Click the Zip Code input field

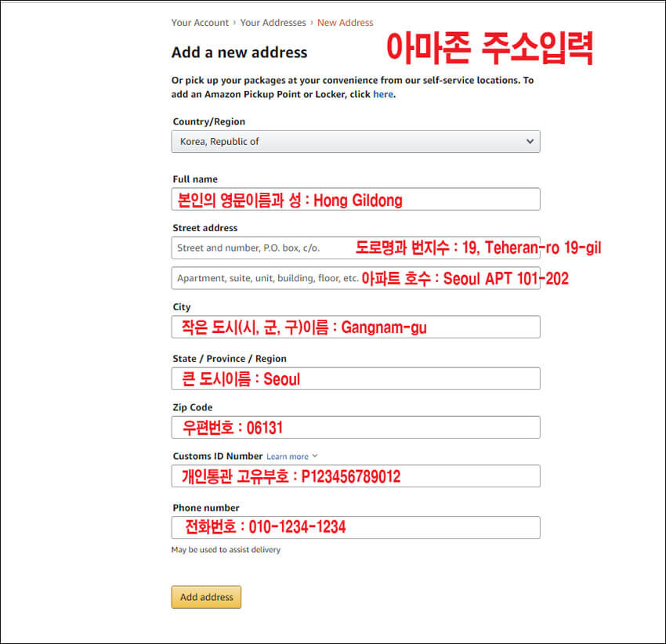point(356,427)
